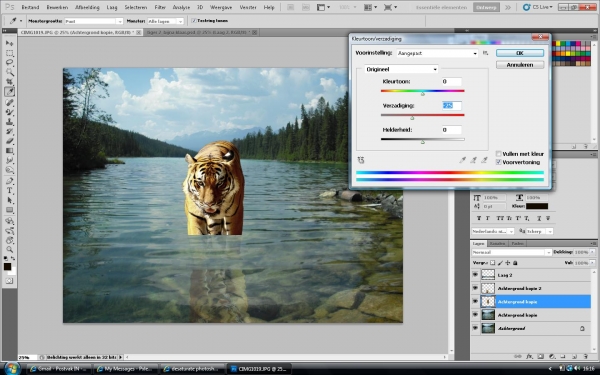Image resolution: width=600 pixels, height=375 pixels.
Task: Select the Dodge tool
Action: click(9, 170)
